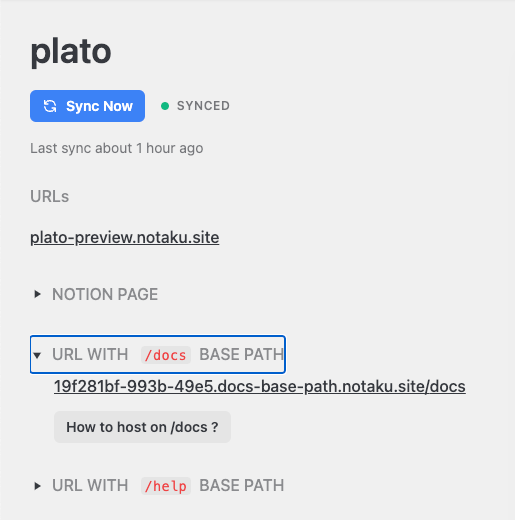Click the How to host on /docs button
The image size is (515, 520).
tap(142, 427)
